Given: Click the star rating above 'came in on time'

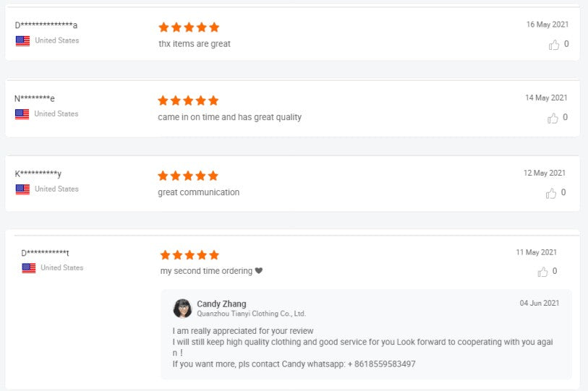Looking at the screenshot, I should coord(188,100).
